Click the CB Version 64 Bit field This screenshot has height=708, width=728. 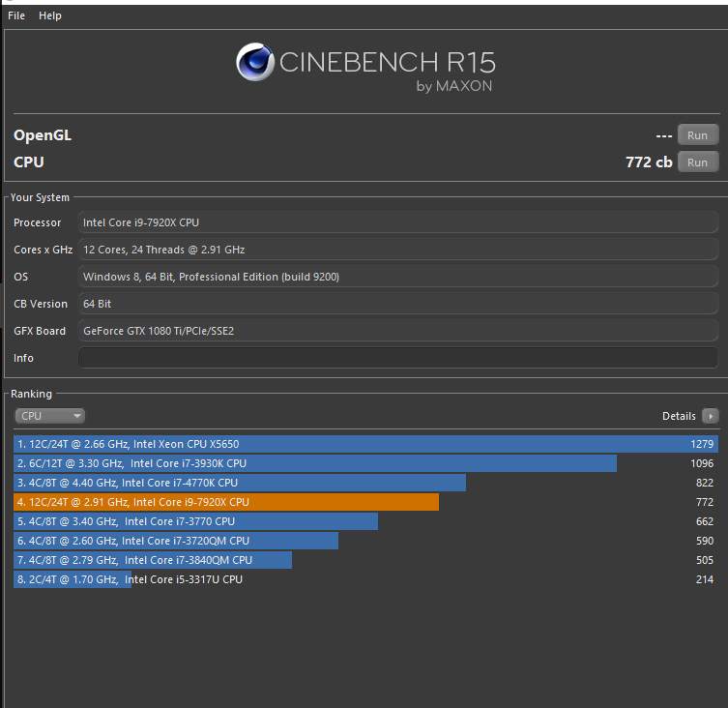tap(398, 304)
